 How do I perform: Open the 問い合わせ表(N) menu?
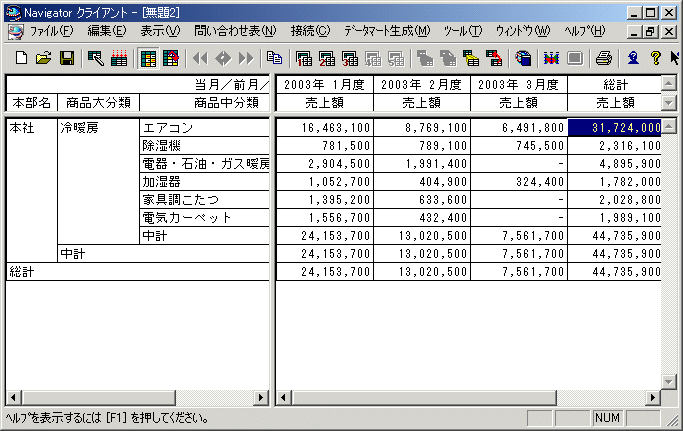click(235, 31)
